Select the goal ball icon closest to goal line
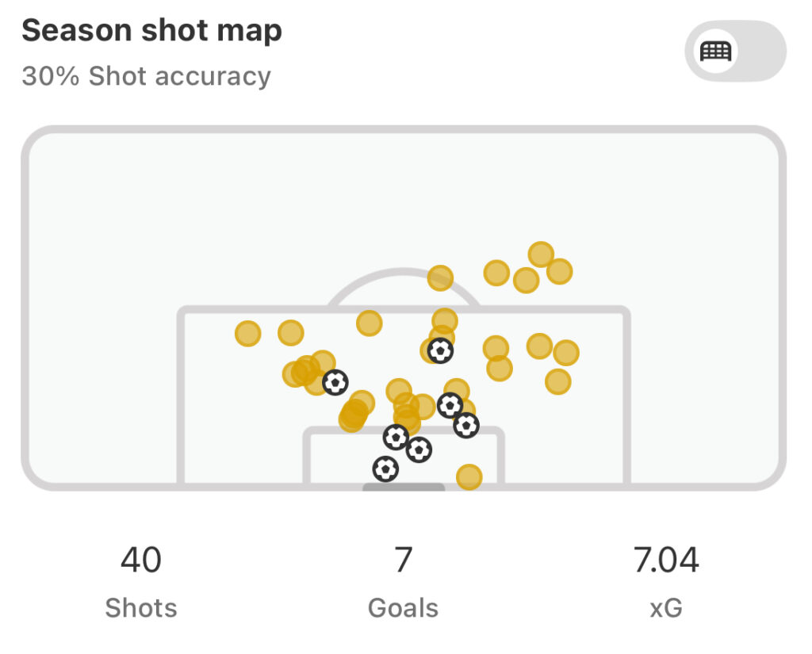812x654 pixels. pos(385,469)
